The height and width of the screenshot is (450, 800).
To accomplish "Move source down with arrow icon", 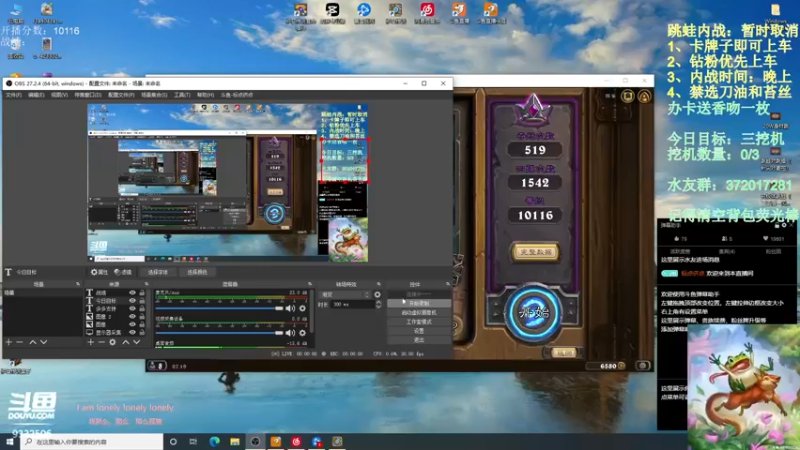I will (x=137, y=342).
